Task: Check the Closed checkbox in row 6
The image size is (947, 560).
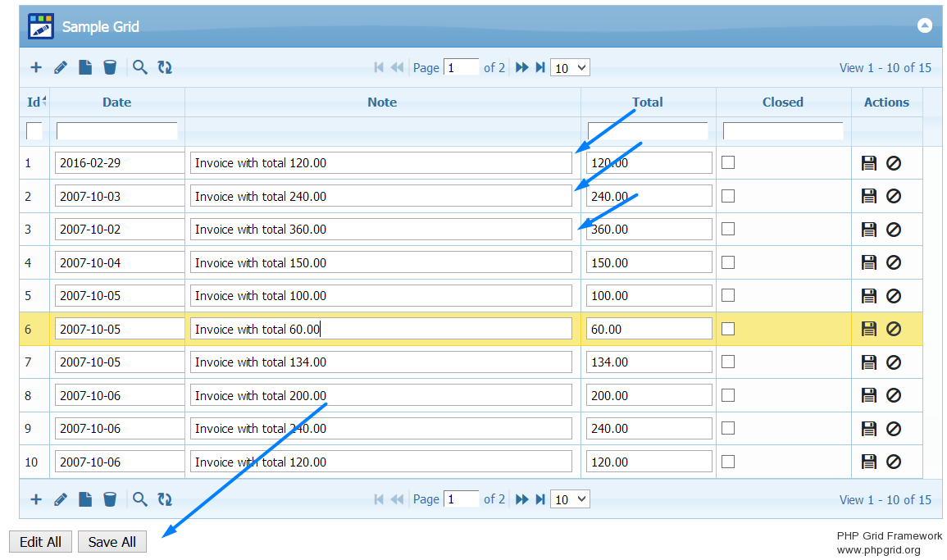Action: 728,329
